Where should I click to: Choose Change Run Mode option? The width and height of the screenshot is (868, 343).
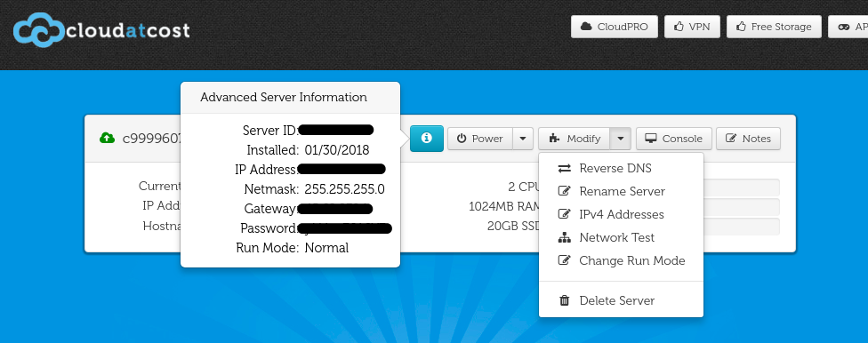(x=621, y=260)
